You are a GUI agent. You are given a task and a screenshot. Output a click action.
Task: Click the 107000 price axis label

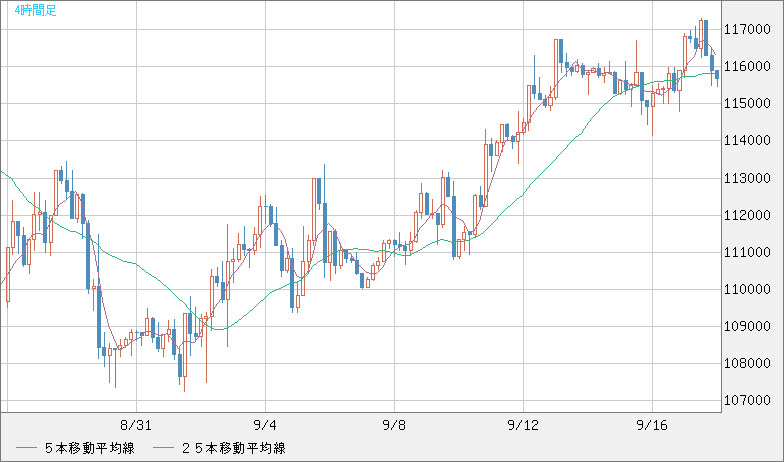click(748, 400)
